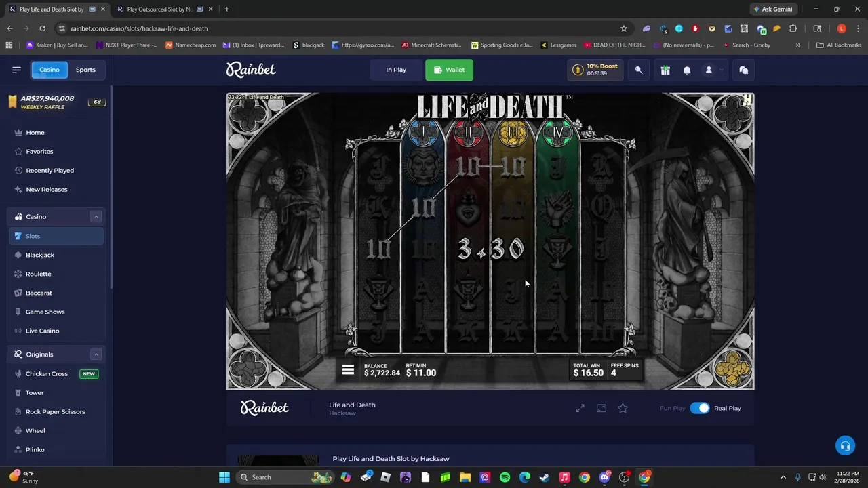Open Chrome profile avatar L
The height and width of the screenshot is (488, 868).
tap(842, 28)
